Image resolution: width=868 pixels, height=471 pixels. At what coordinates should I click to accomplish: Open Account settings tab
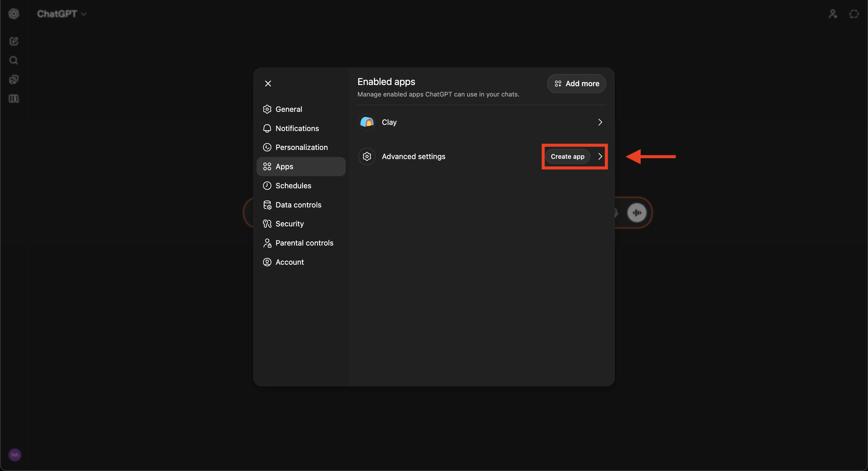(x=301, y=262)
